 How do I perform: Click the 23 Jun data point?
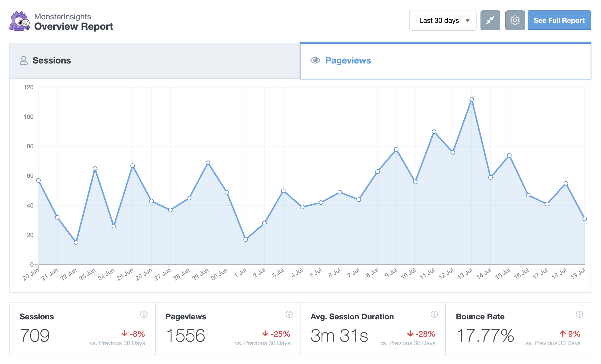[x=95, y=169]
